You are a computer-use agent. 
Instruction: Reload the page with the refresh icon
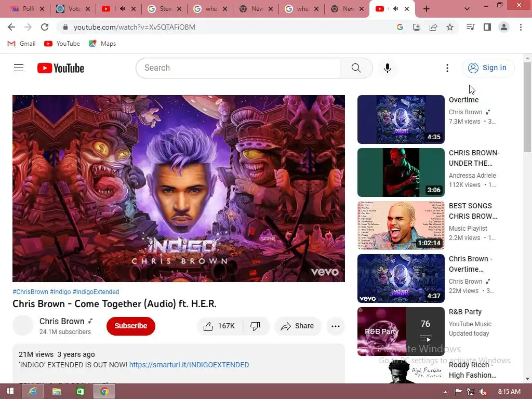point(45,27)
